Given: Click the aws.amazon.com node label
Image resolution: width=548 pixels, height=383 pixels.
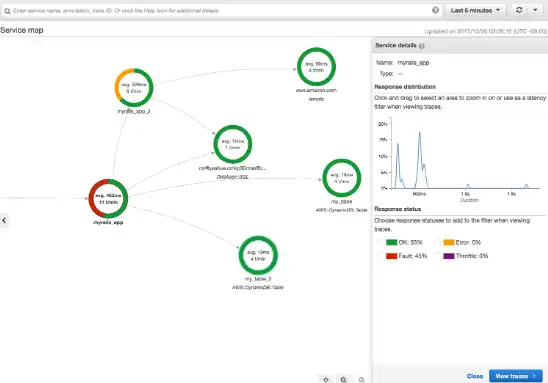Looking at the screenshot, I should [316, 90].
